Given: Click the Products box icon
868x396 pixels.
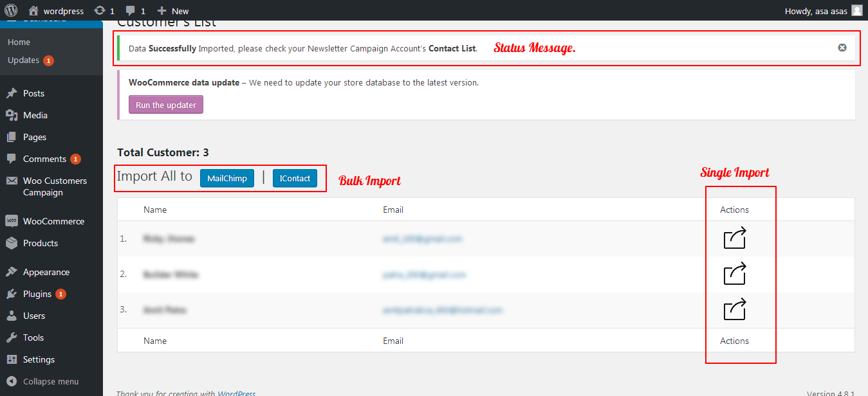Looking at the screenshot, I should (12, 243).
